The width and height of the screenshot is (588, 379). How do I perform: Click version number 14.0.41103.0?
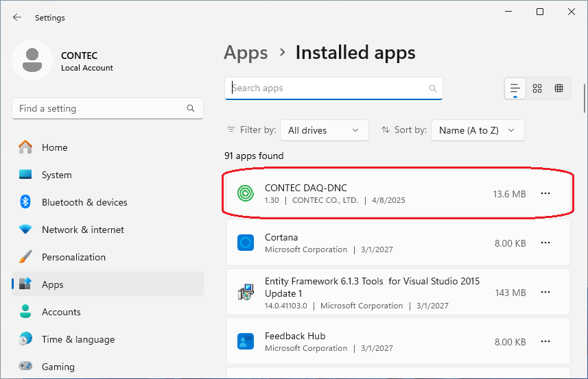(x=285, y=306)
